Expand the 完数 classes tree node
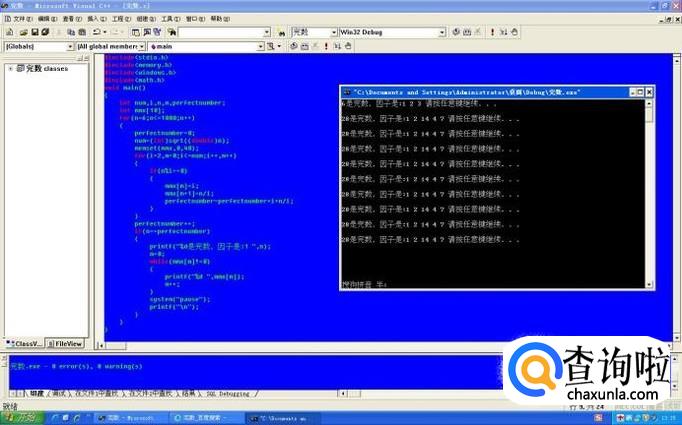Image resolution: width=682 pixels, height=425 pixels. coord(10,69)
